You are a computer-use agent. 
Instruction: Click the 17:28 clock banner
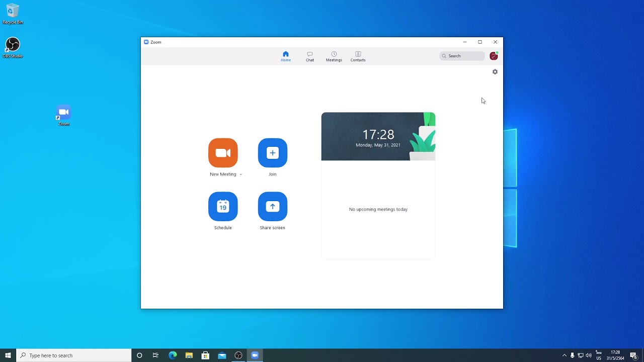coord(378,136)
